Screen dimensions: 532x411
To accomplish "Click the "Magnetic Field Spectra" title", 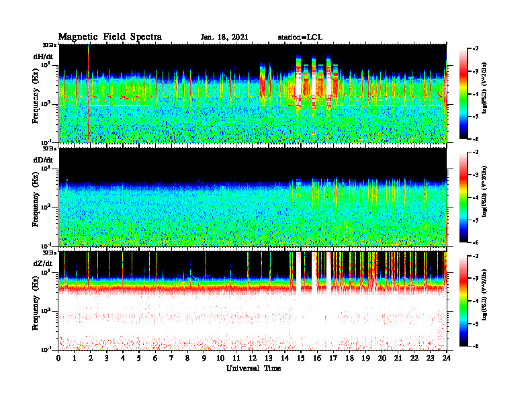I will coord(110,37).
